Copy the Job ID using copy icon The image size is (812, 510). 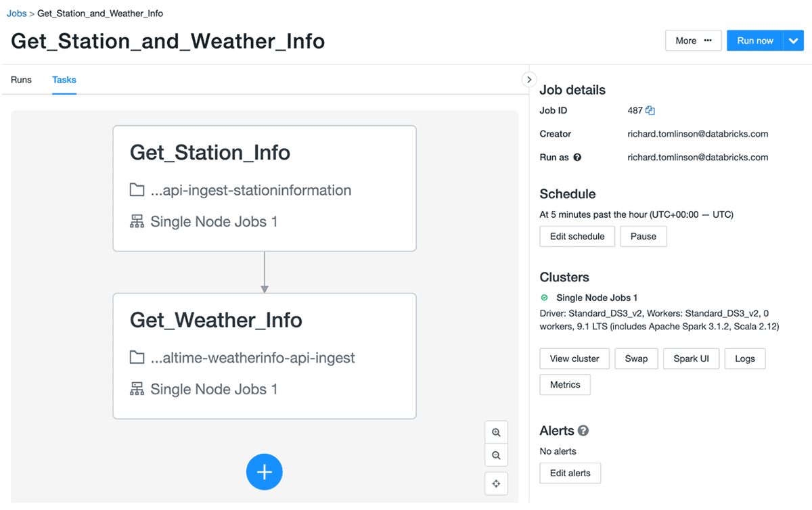(x=650, y=110)
